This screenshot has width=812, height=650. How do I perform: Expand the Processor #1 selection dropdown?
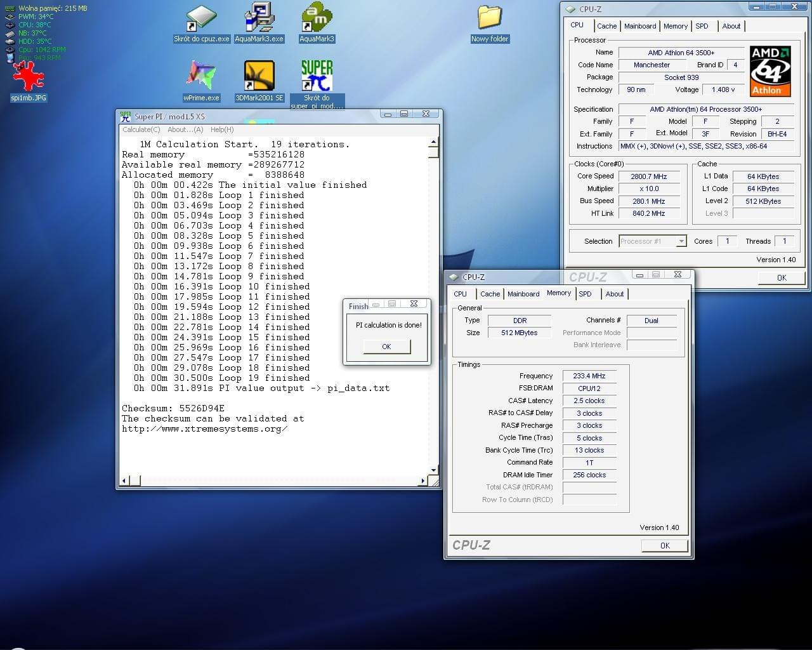(x=681, y=241)
